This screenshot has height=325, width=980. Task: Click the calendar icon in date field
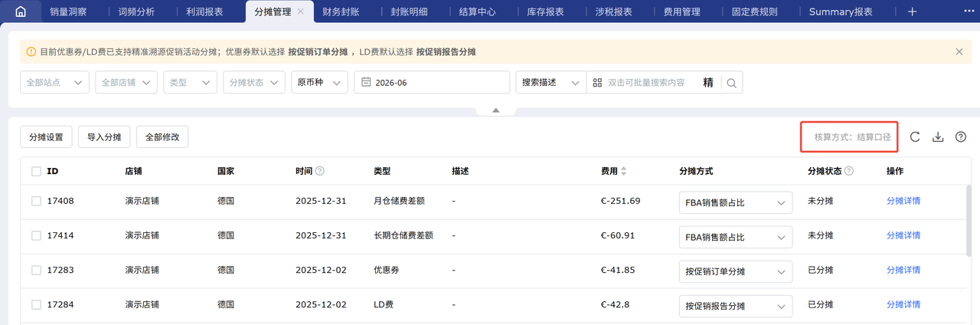367,83
